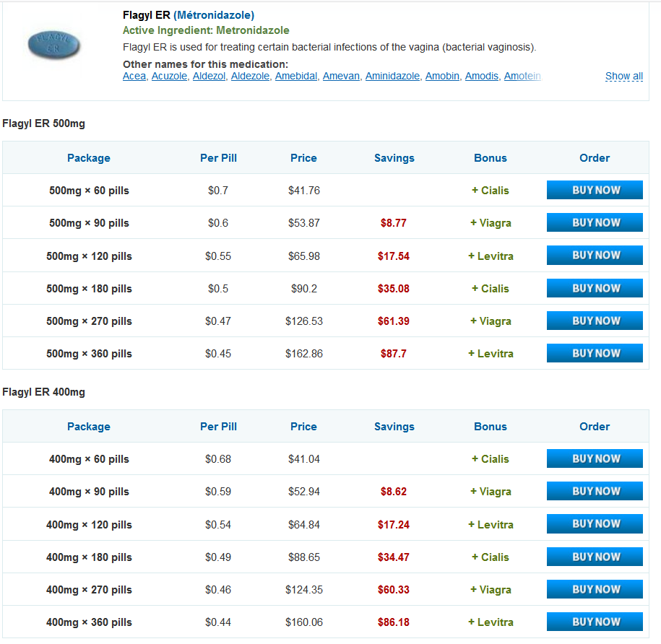This screenshot has height=644, width=661.
Task: Order the 400mg × 60 pills package
Action: (x=595, y=459)
